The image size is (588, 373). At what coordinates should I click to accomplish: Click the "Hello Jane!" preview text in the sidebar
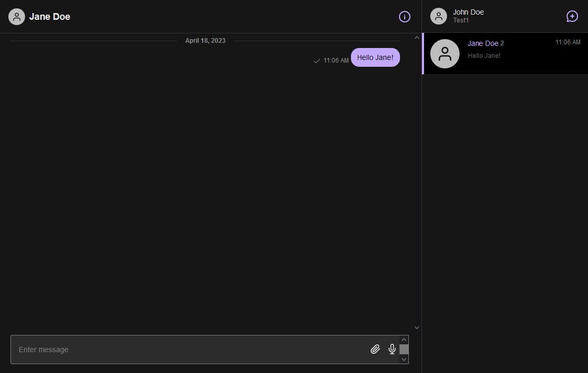pos(484,56)
